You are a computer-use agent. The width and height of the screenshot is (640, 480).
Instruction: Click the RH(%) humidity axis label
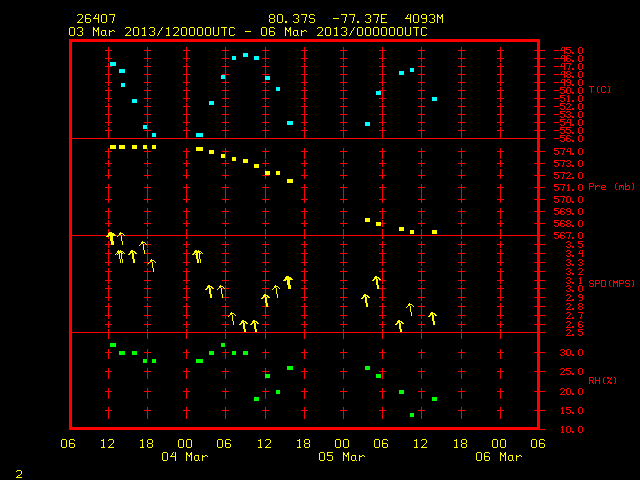(x=602, y=380)
